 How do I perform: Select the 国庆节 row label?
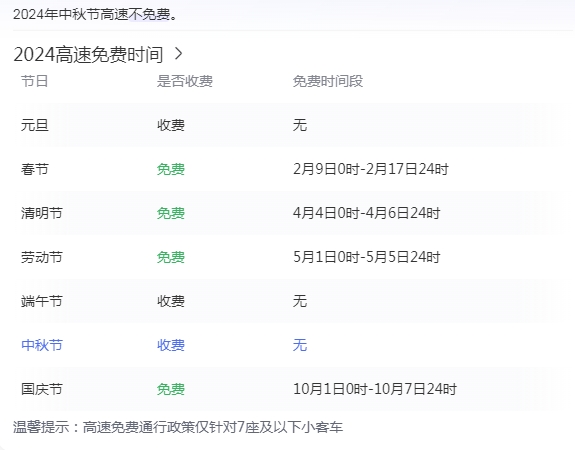[42, 389]
